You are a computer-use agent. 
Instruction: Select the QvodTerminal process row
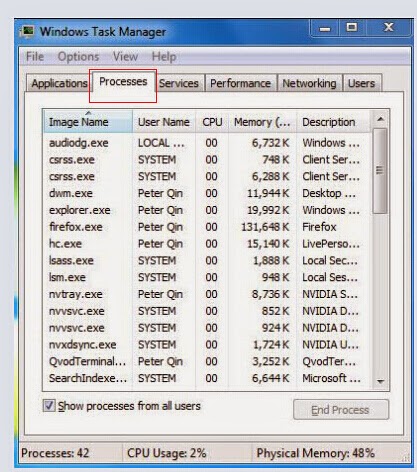(207, 361)
